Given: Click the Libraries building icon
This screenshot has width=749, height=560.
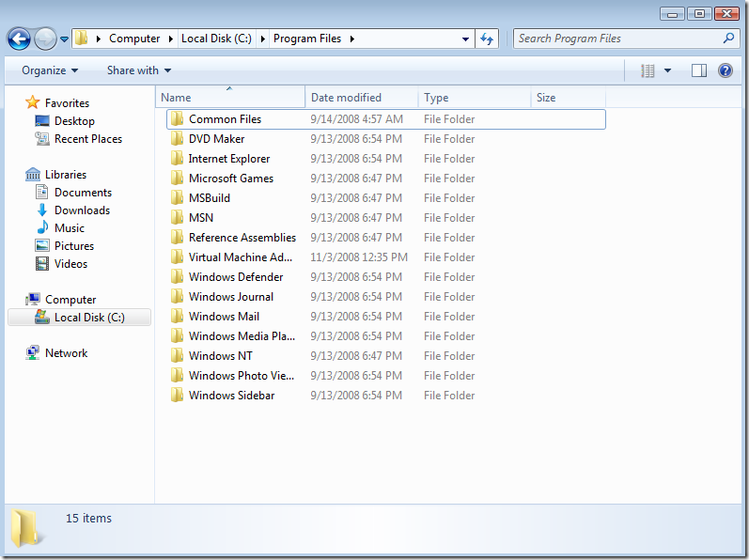Looking at the screenshot, I should click(33, 174).
